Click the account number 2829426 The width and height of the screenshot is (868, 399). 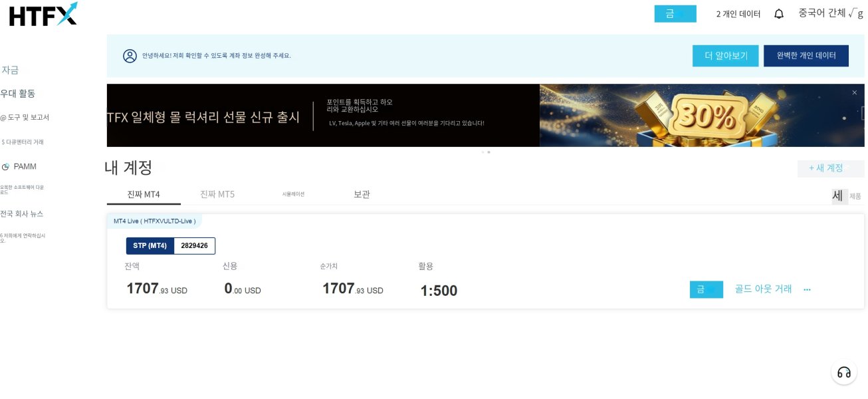point(194,246)
